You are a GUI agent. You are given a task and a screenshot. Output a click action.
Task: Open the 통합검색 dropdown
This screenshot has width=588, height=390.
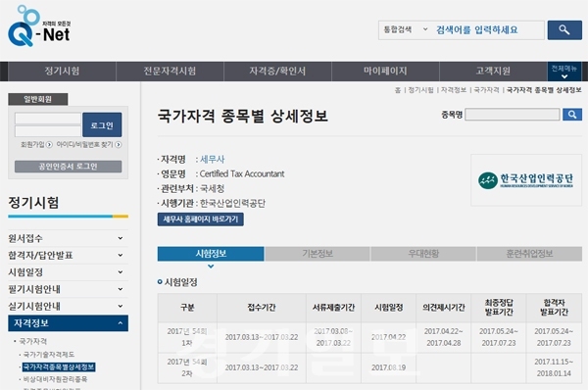click(405, 29)
